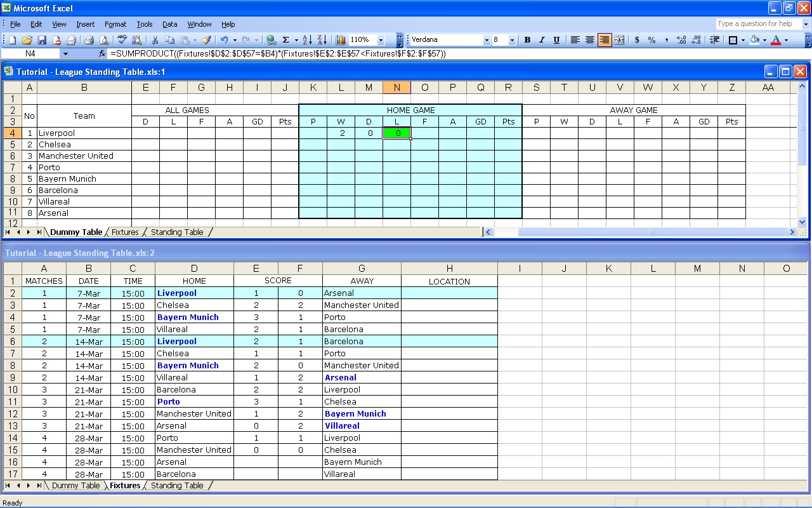Click column N header in top window
Viewport: 812px width, 508px height.
tap(397, 88)
